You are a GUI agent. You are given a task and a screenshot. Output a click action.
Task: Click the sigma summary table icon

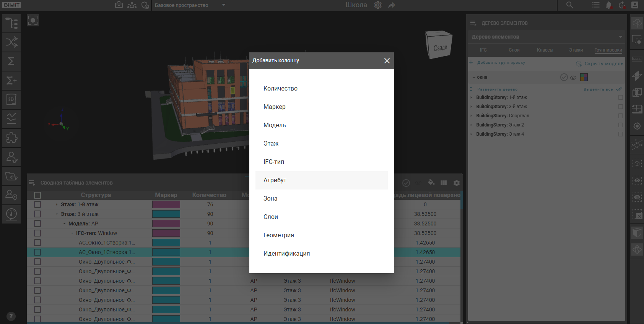pos(11,62)
